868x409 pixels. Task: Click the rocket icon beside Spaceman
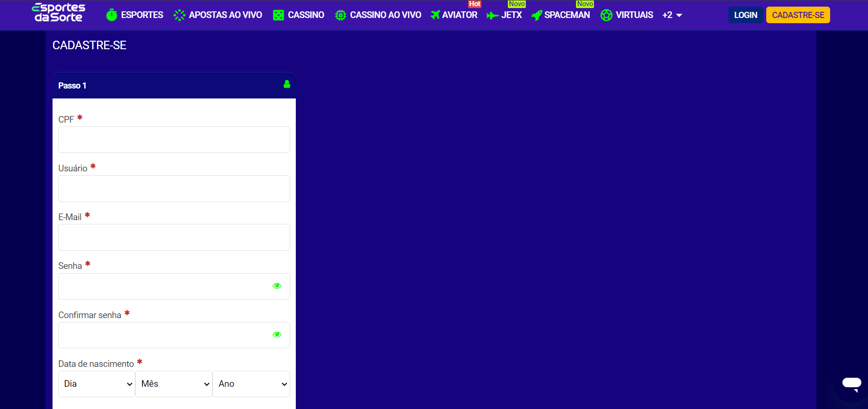(537, 16)
